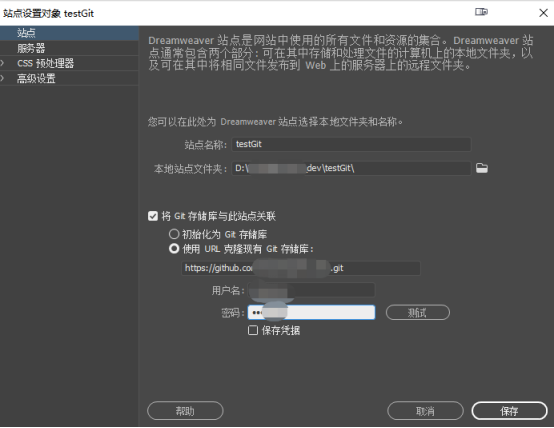
Task: Click the 站点名称 label text
Action: point(205,145)
